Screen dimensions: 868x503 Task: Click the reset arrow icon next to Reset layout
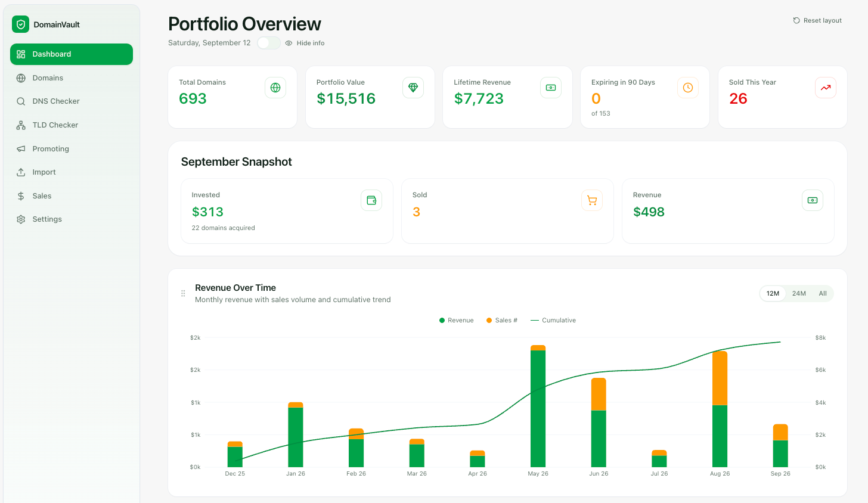pyautogui.click(x=796, y=20)
